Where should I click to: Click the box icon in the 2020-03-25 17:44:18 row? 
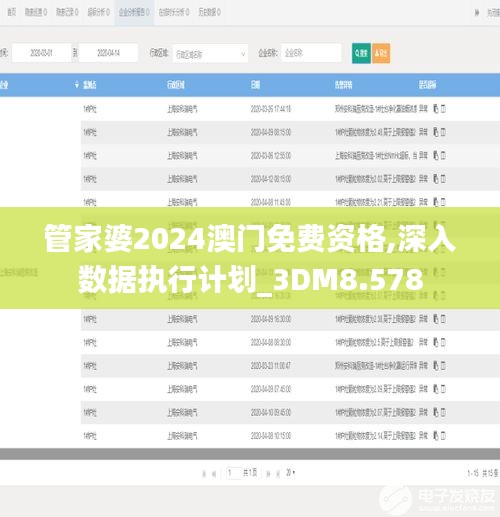[443, 109]
